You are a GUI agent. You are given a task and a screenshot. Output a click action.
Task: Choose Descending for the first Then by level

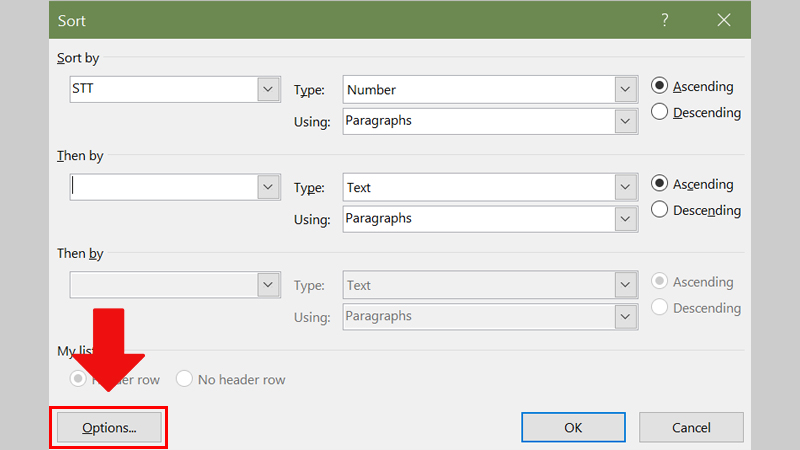pos(660,210)
